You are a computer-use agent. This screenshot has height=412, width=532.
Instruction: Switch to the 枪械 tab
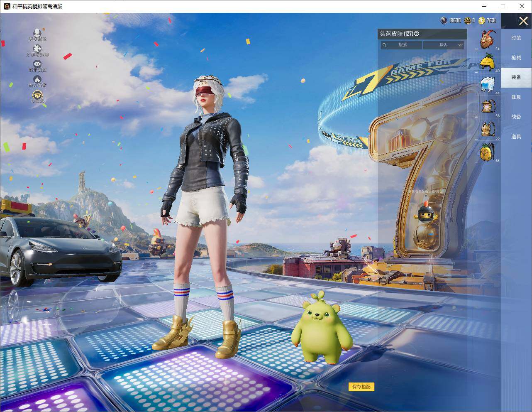516,58
